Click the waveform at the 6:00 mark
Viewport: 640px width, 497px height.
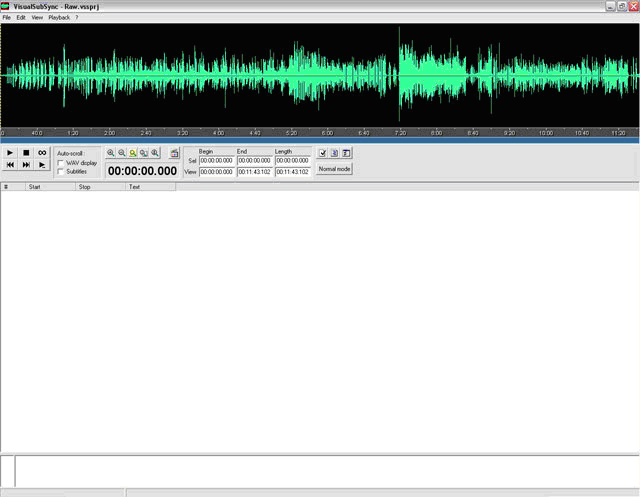(x=327, y=75)
